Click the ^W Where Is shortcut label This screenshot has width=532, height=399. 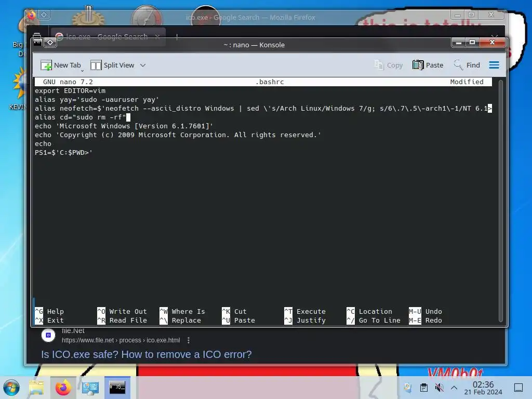coord(182,312)
